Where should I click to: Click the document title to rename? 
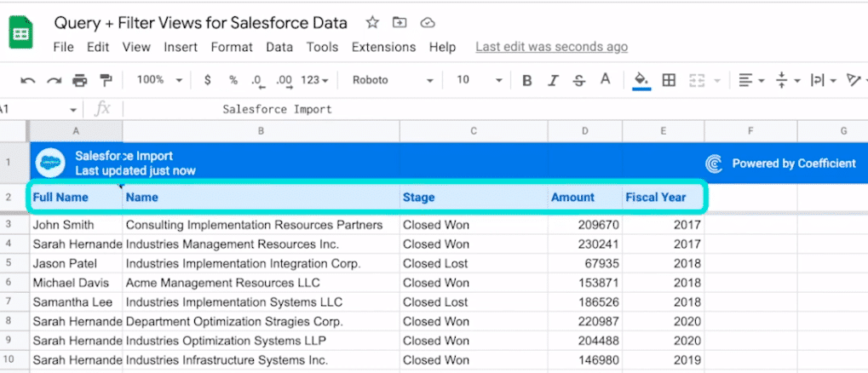200,23
